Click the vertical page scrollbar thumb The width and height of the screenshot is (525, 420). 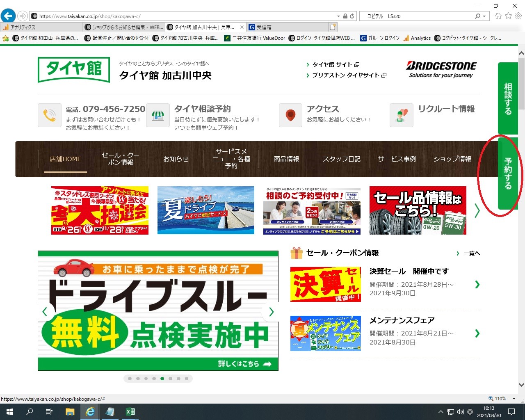click(x=521, y=84)
